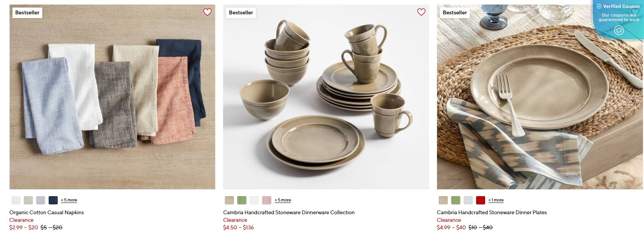Image resolution: width=644 pixels, height=241 pixels.
Task: Select the beige swatch for the napkins
Action: tap(27, 200)
